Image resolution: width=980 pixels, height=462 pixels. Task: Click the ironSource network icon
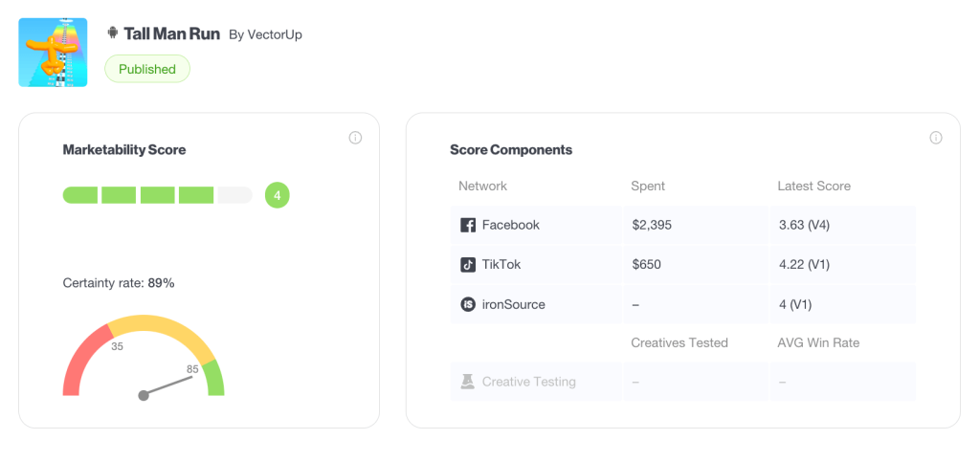coord(468,304)
